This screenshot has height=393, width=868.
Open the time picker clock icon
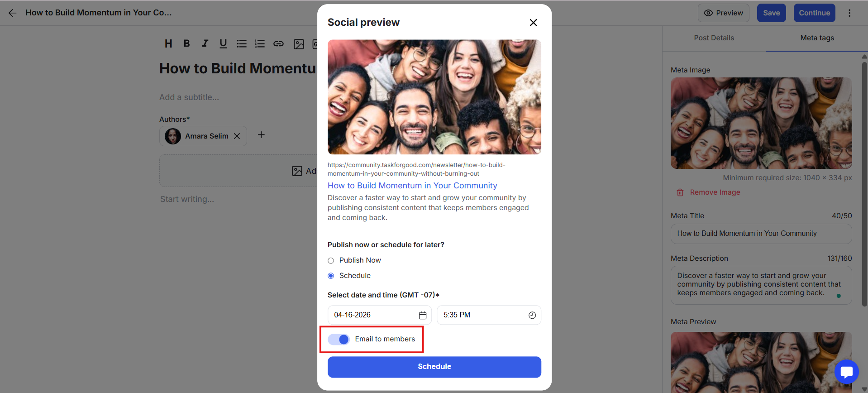click(x=532, y=315)
